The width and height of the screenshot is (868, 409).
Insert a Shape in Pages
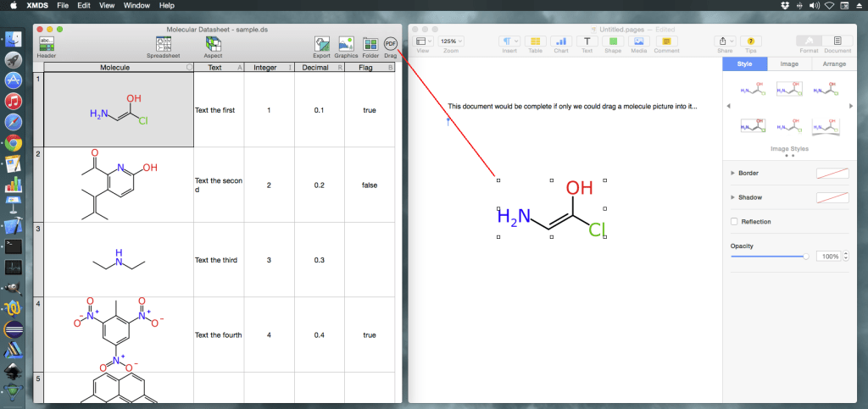coord(613,41)
